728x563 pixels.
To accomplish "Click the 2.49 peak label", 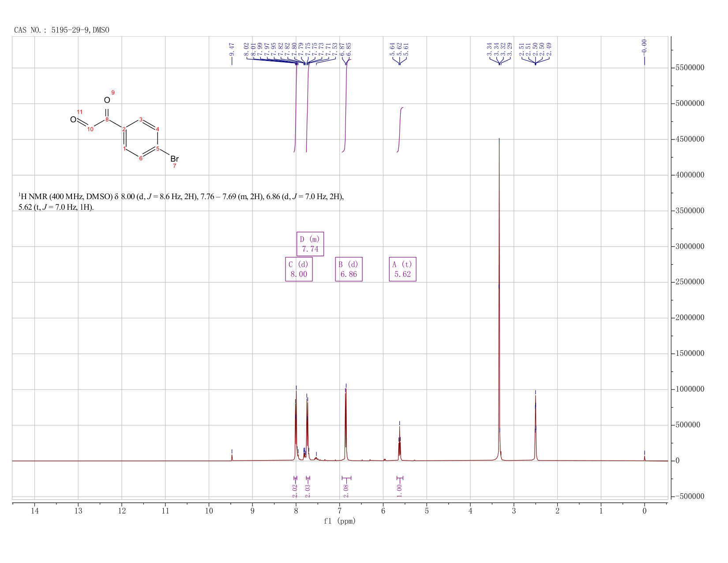I will [549, 49].
